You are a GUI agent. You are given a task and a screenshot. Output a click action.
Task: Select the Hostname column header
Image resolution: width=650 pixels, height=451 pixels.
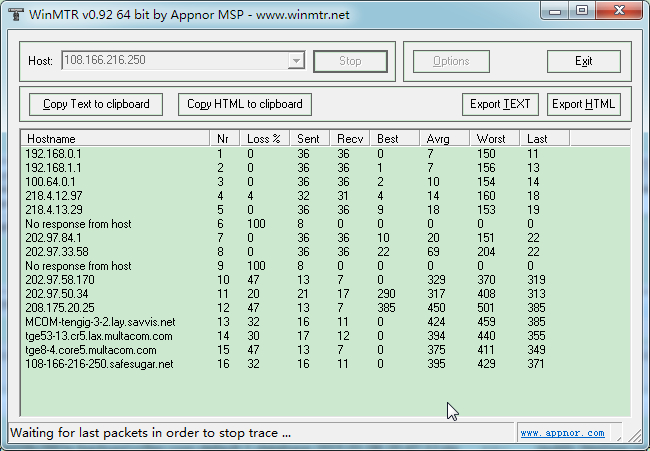point(115,138)
